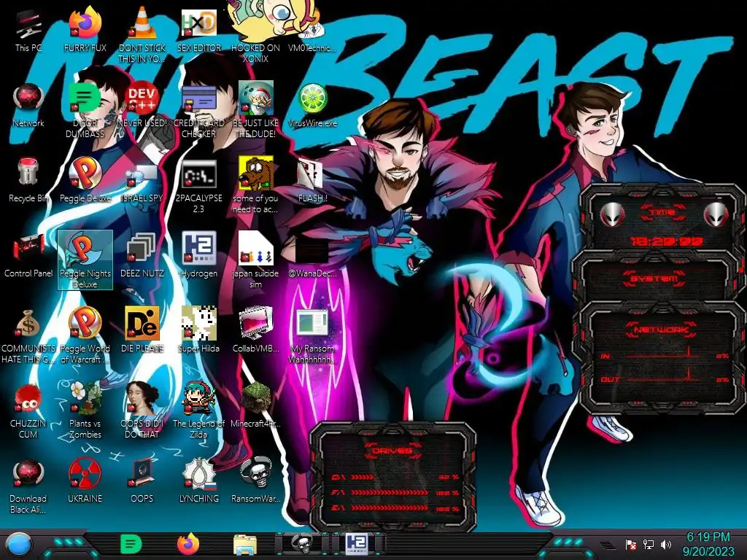Open the RansomWar... skull icon

pos(255,481)
